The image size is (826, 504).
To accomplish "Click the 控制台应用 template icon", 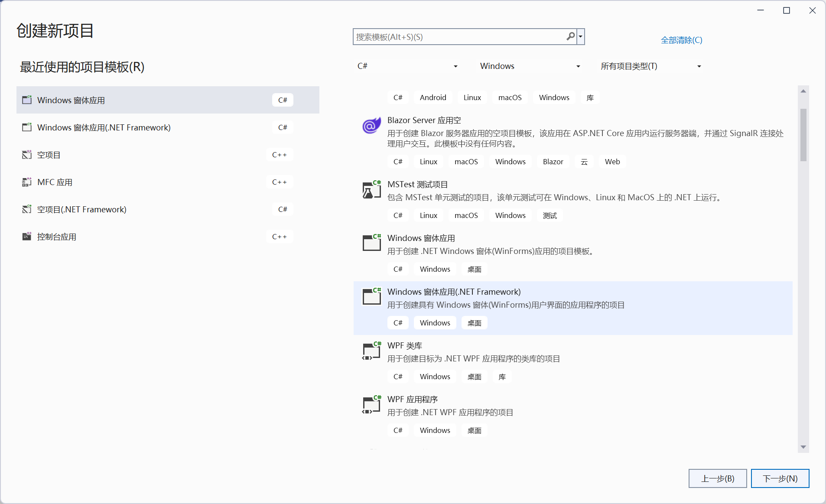I will click(27, 236).
